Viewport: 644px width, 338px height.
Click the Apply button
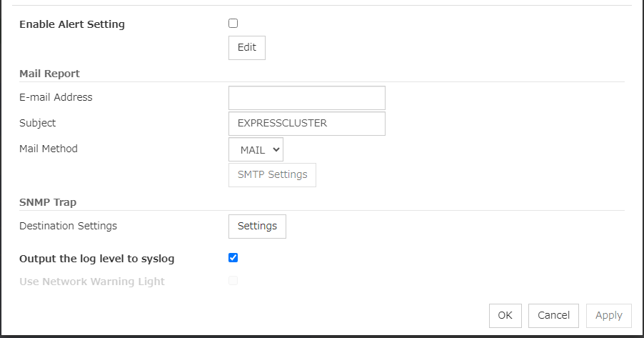coord(608,315)
